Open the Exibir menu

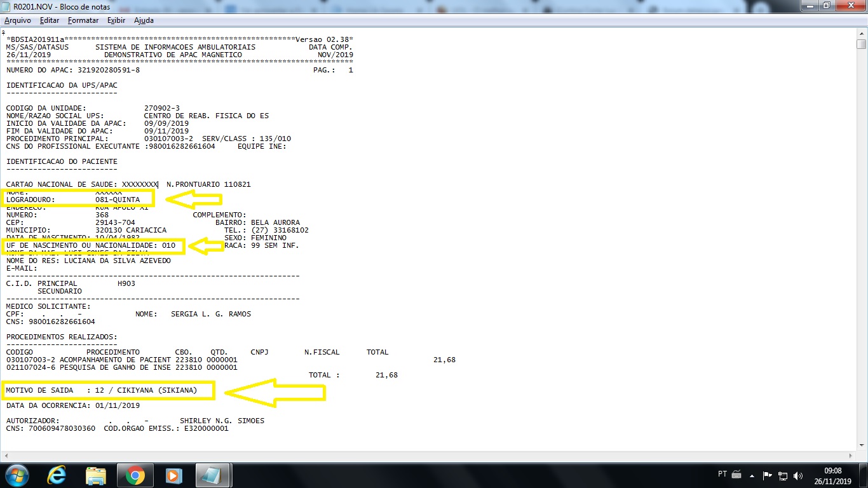116,20
